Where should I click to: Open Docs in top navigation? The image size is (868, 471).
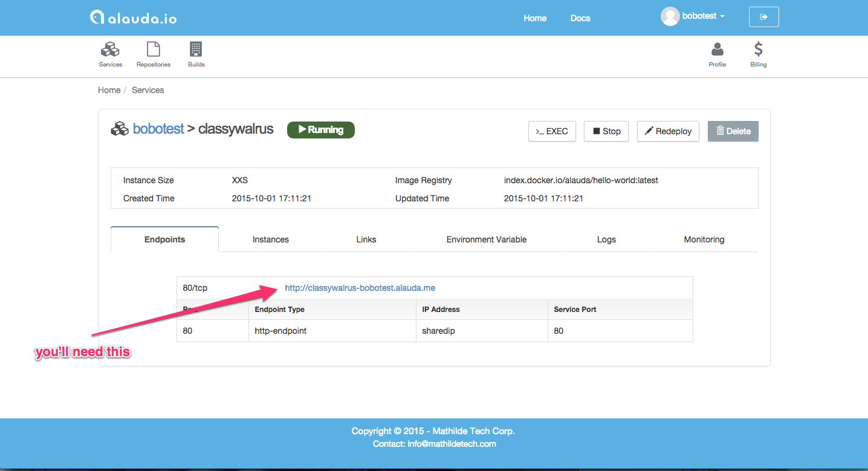click(580, 18)
